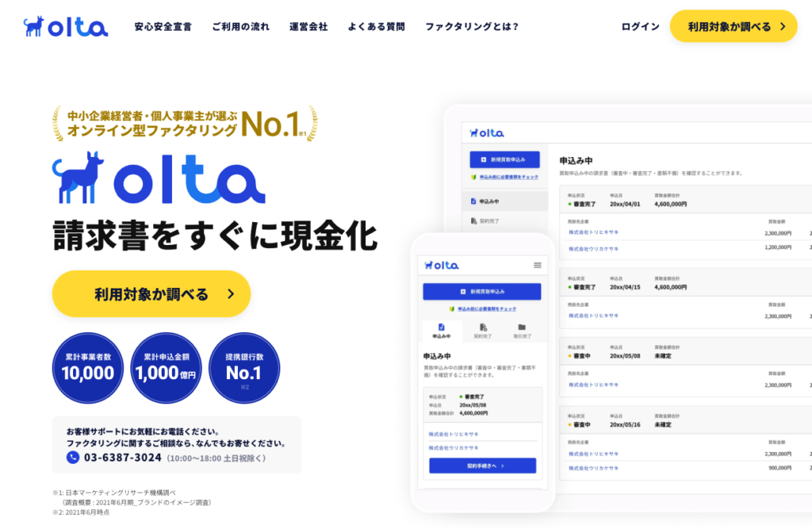The image size is (812, 529).
Task: Open the 安心安全宣言 menu item
Action: click(163, 26)
